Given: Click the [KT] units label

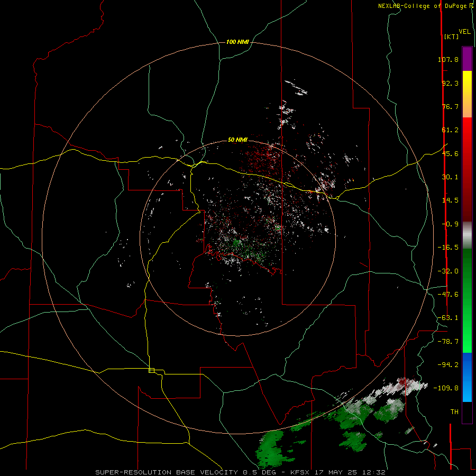Looking at the screenshot, I should (451, 36).
